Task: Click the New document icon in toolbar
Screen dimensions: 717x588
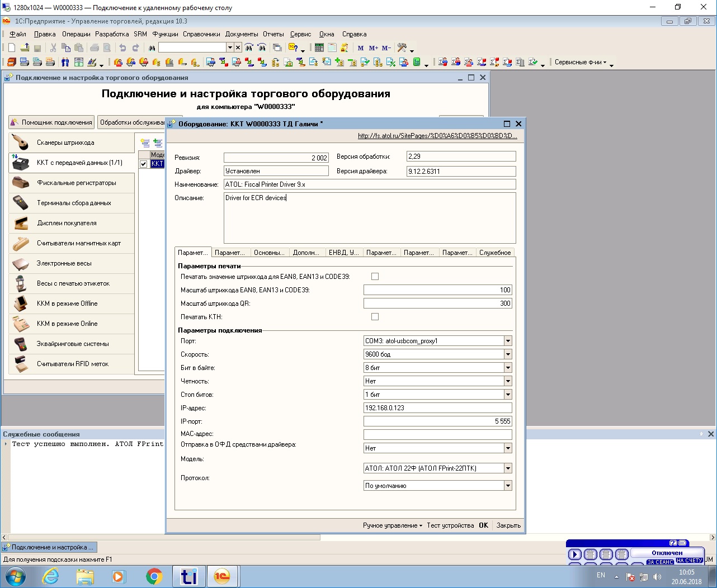Action: point(12,48)
